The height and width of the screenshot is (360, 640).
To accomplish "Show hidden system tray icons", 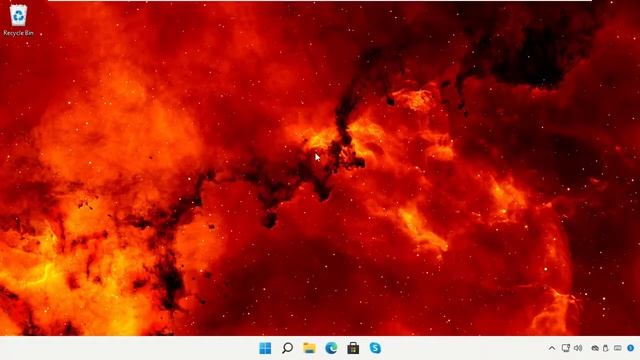I will (552, 348).
